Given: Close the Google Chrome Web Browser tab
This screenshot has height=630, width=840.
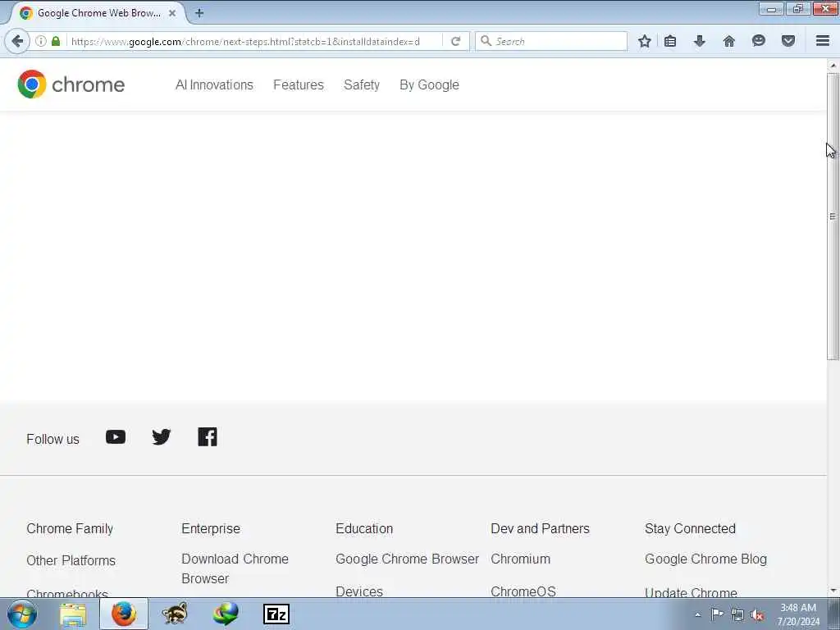Looking at the screenshot, I should [x=172, y=13].
